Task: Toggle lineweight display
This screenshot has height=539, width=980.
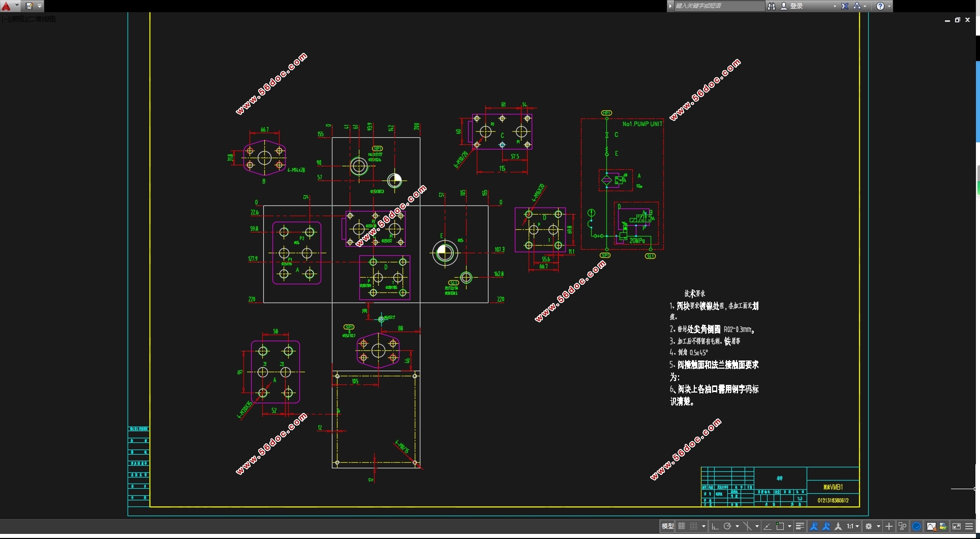Action: click(800, 526)
